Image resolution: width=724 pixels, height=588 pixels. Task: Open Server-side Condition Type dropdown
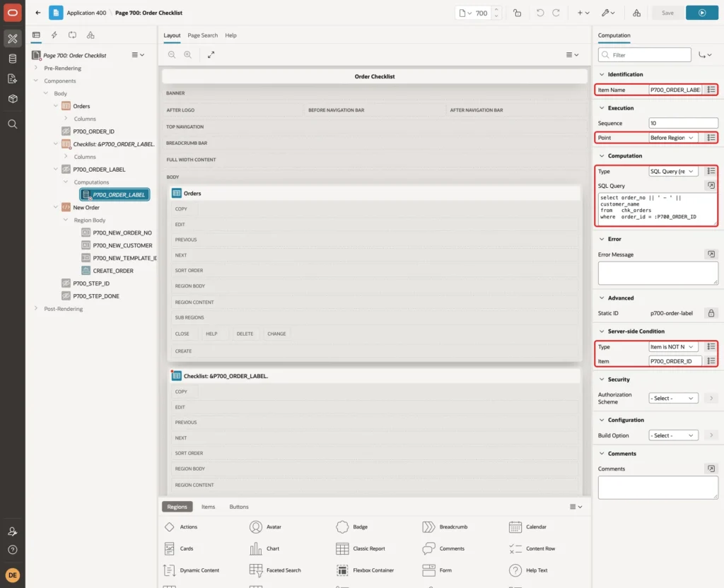tap(672, 346)
